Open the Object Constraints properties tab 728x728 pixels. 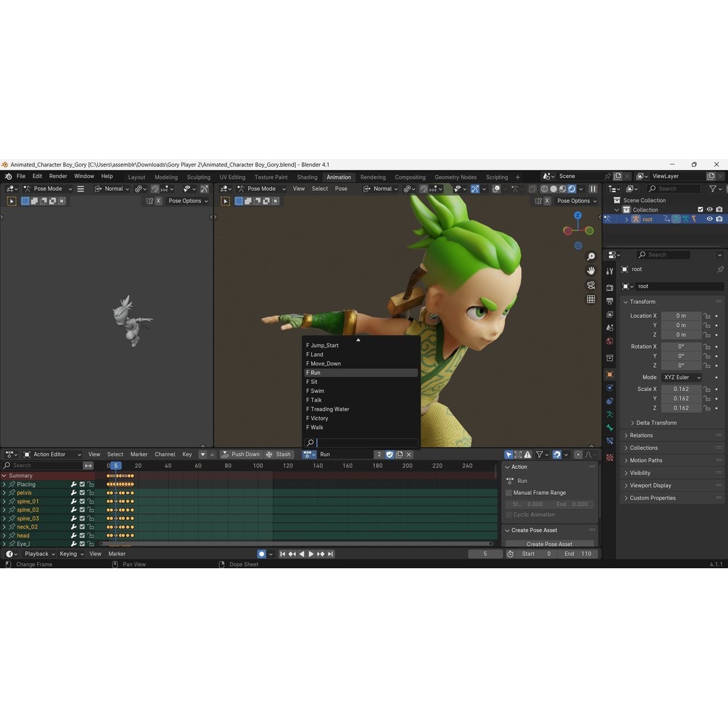click(x=609, y=401)
